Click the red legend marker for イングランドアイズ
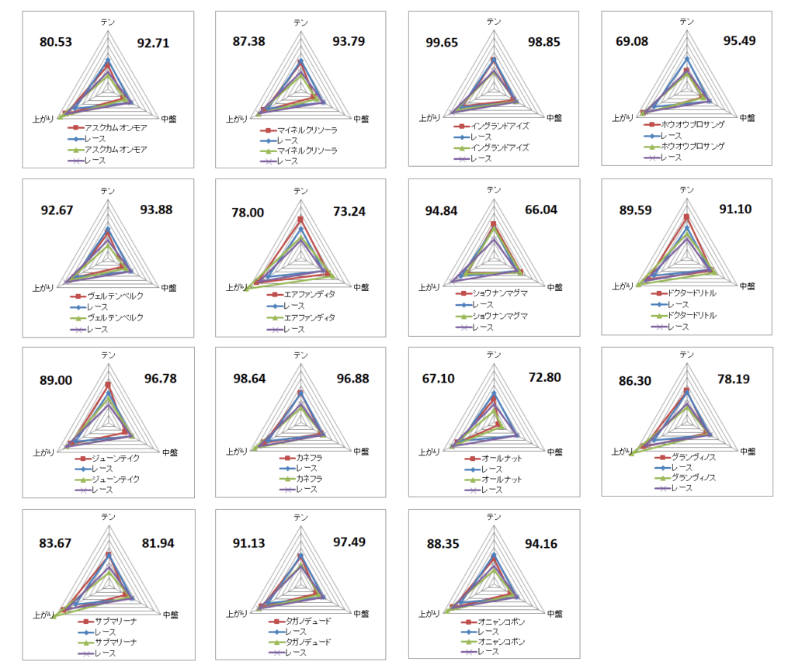 click(x=462, y=126)
